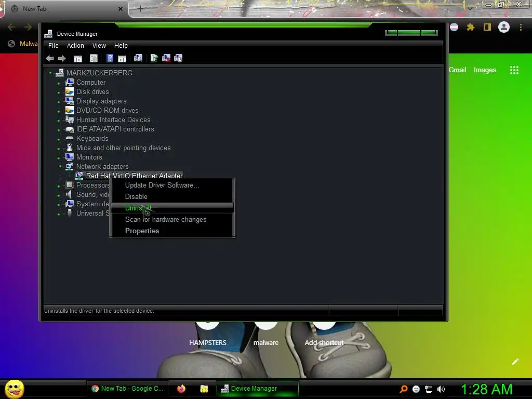Viewport: 532px width, 399px height.
Task: Expand the Keyboards category
Action: pyautogui.click(x=59, y=139)
